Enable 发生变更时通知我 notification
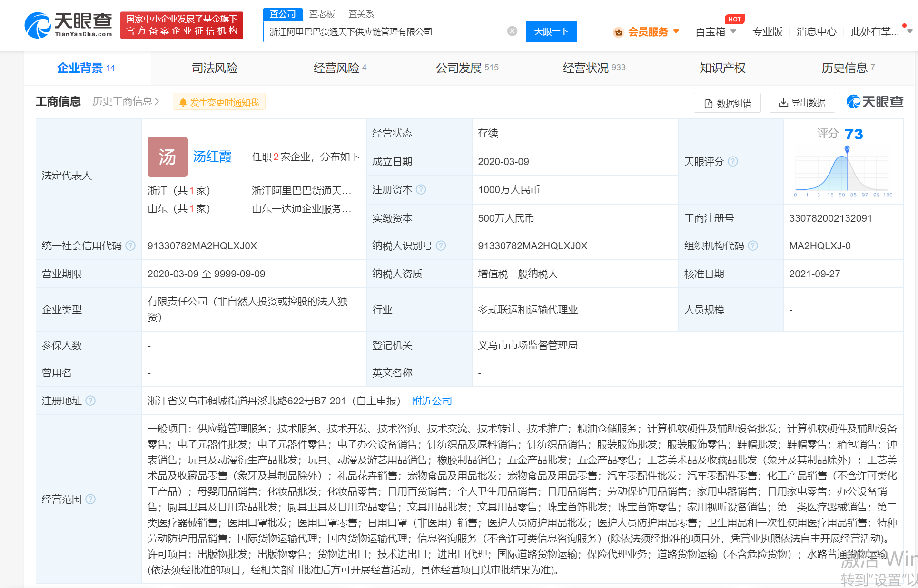918x588 pixels. 219,102
